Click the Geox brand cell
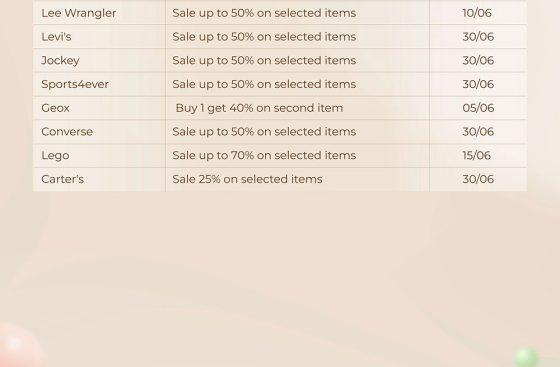Image resolution: width=560 pixels, height=367 pixels. [x=99, y=108]
